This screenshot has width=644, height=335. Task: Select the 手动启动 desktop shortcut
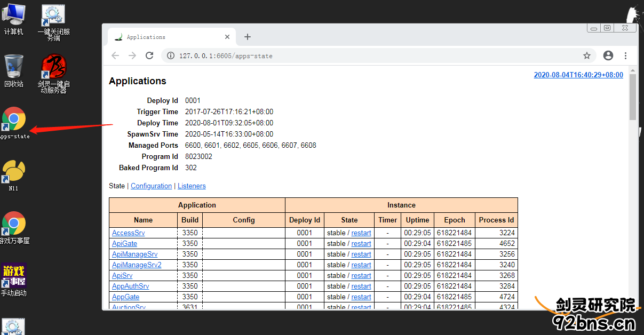point(13,280)
